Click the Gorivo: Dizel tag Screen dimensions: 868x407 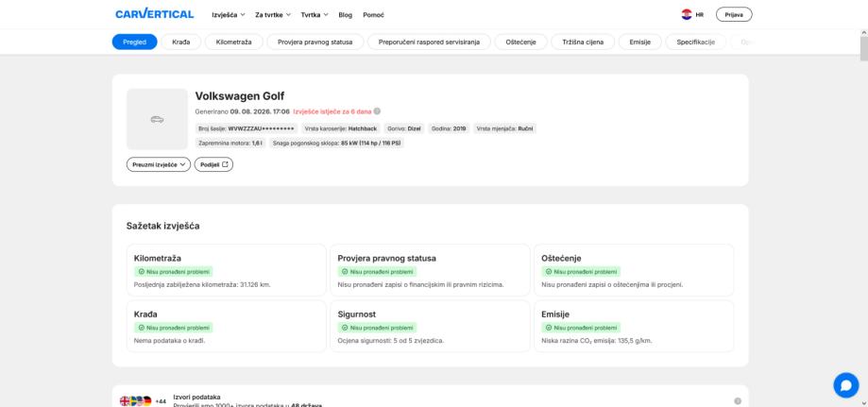[404, 128]
